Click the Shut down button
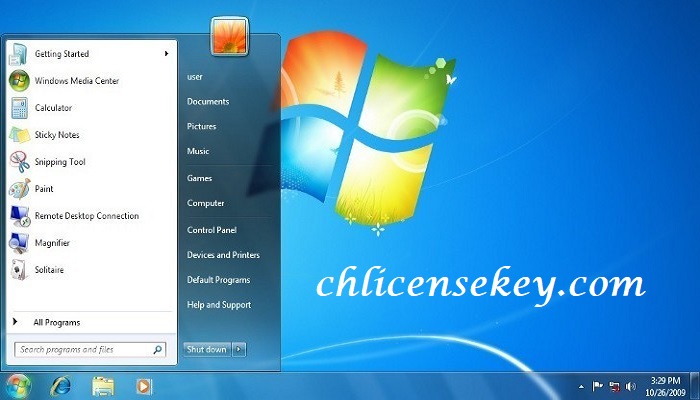This screenshot has width=700, height=400. tap(207, 350)
